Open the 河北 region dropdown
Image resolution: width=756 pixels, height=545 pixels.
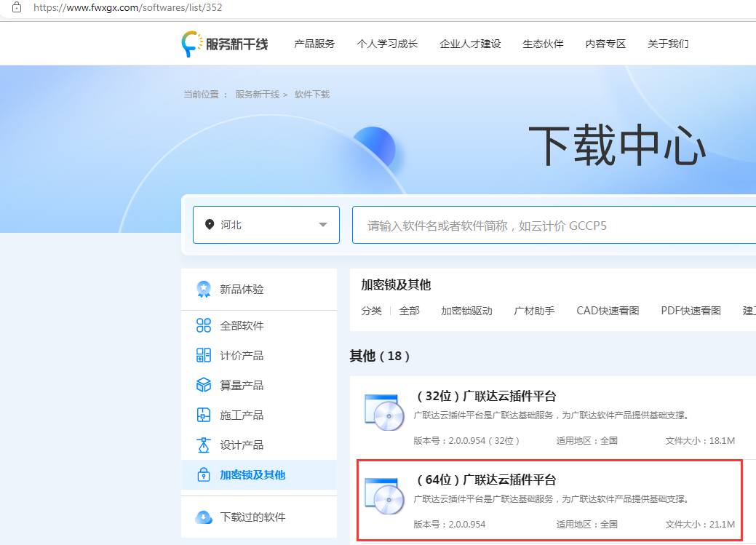point(266,225)
